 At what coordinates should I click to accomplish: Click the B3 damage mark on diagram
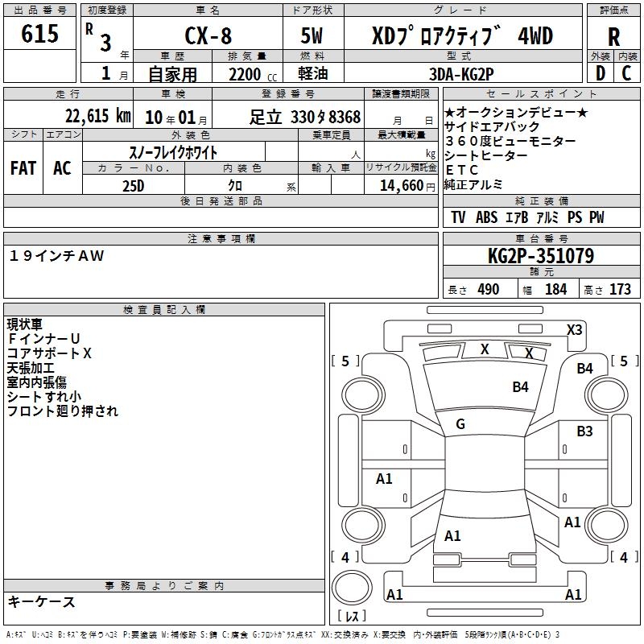(x=584, y=431)
